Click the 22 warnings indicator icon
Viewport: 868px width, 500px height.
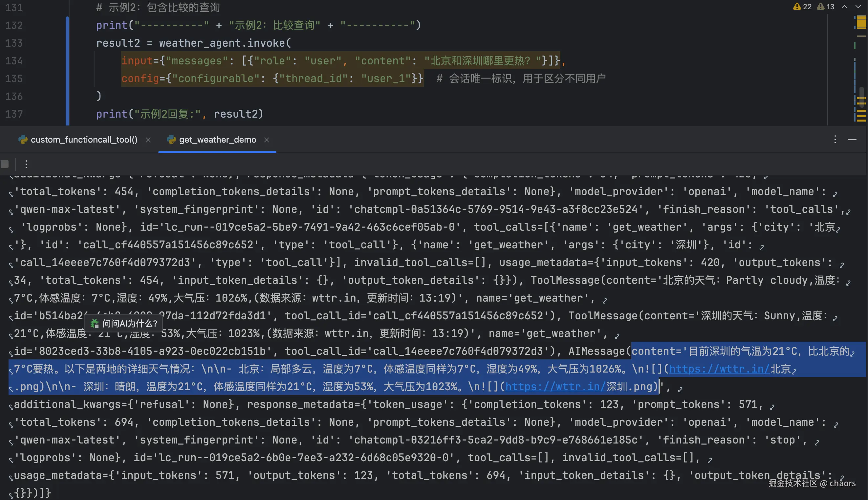[797, 7]
